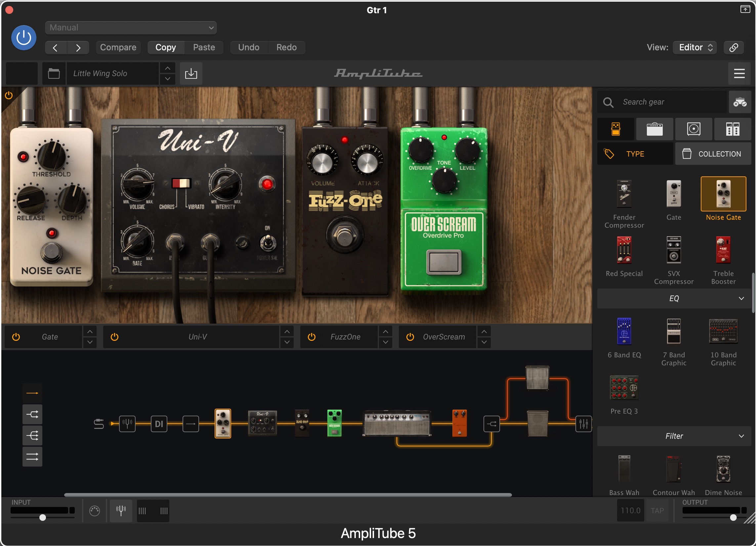Viewport: 756px width, 546px height.
Task: Step the Little Wing Solo preset up
Action: pos(168,68)
